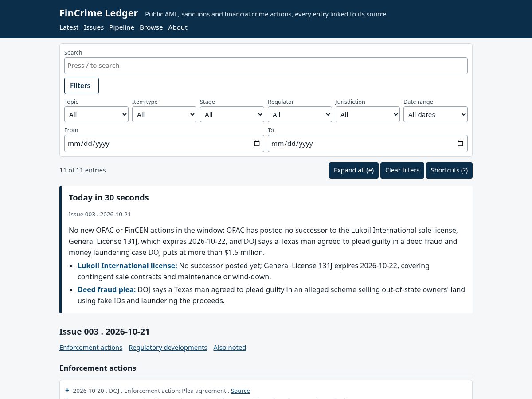The width and height of the screenshot is (532, 399).
Task: Jump to Regulatory developments section link
Action: 168,348
